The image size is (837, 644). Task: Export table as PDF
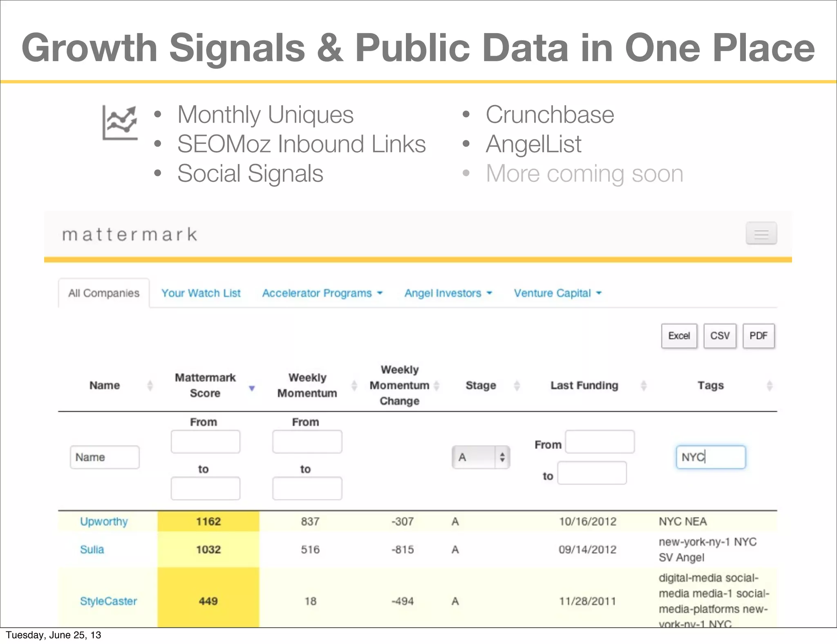coord(758,336)
